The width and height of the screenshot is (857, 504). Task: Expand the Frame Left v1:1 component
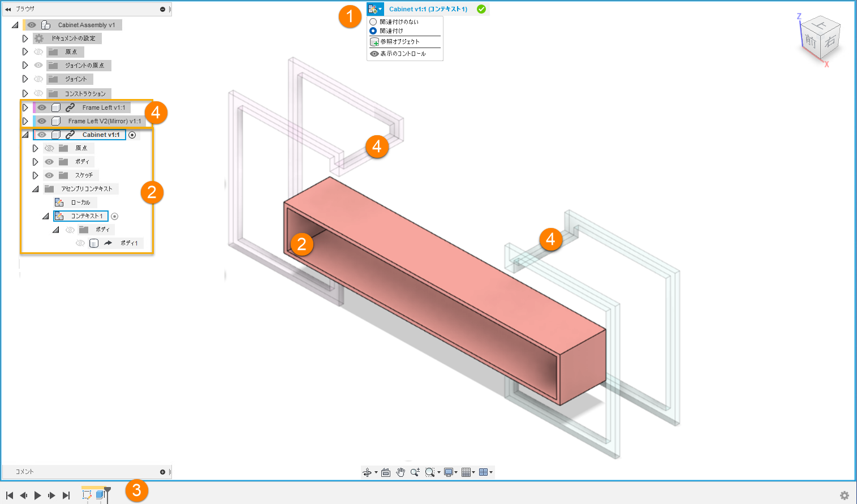coord(25,107)
